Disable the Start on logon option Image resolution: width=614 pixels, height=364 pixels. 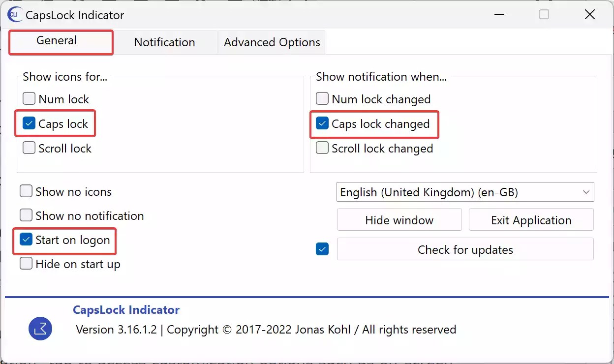(x=26, y=240)
